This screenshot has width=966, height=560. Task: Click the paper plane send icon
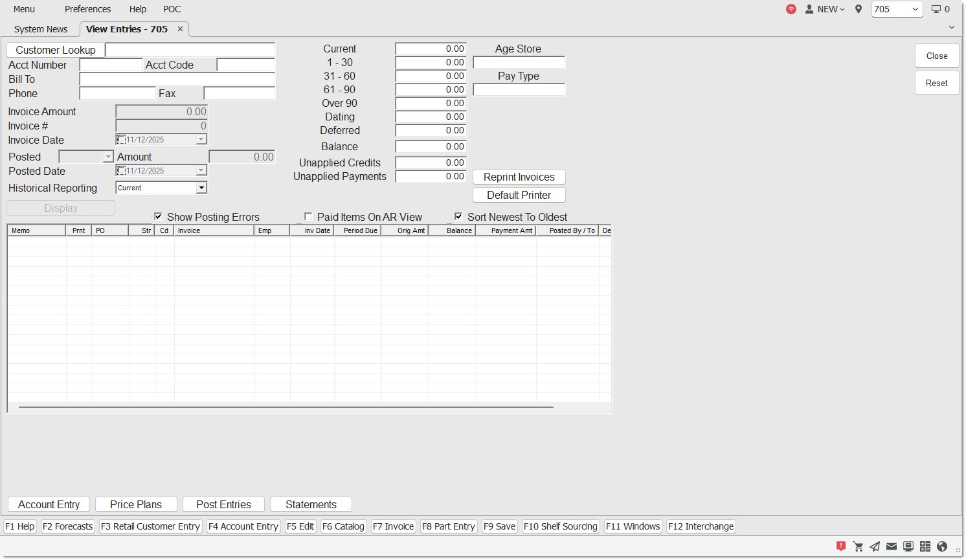(875, 546)
